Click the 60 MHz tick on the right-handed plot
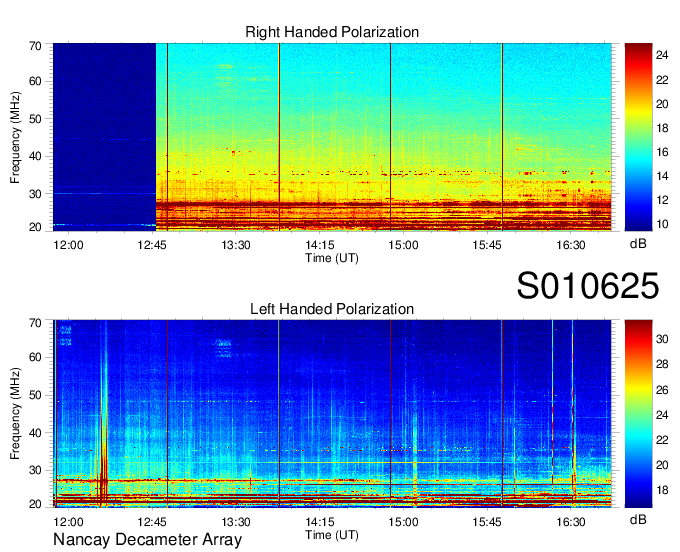Viewport: 680px width, 552px height. 36,81
